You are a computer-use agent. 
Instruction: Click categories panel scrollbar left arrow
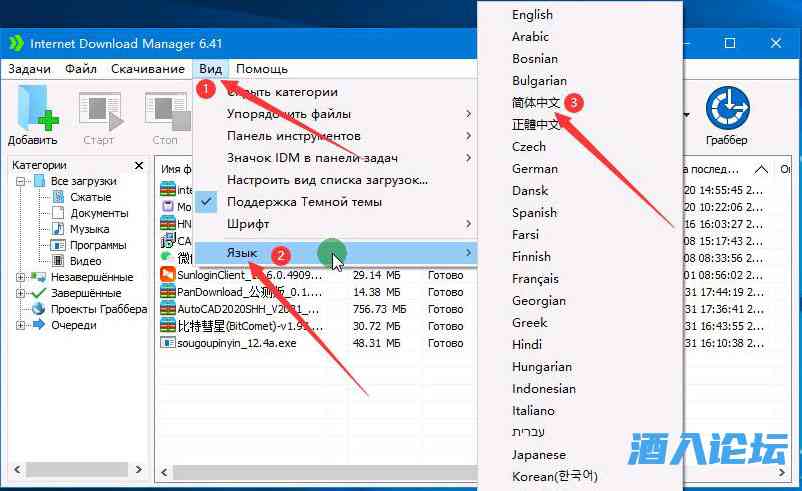tap(17, 469)
